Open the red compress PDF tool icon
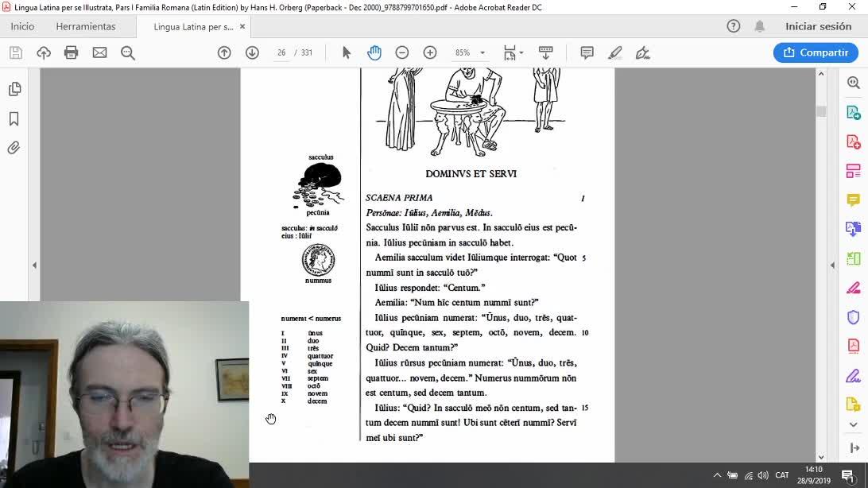The width and height of the screenshot is (868, 488). click(853, 346)
